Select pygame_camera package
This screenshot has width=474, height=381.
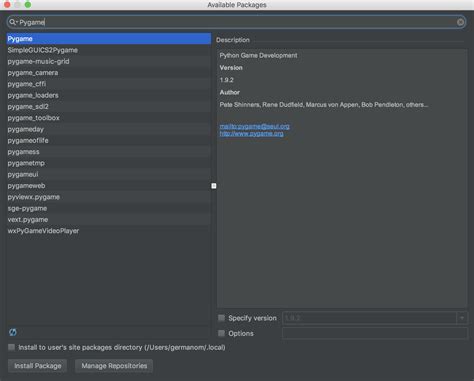tap(109, 73)
